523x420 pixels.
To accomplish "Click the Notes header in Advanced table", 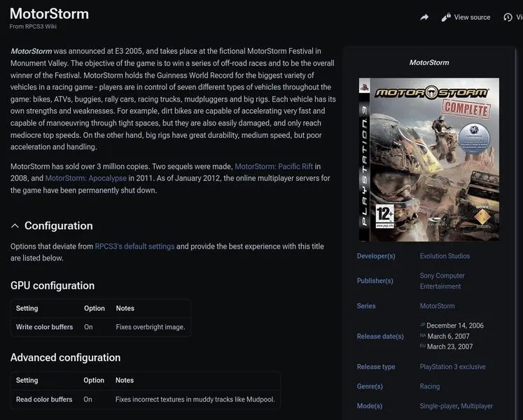I will 125,380.
